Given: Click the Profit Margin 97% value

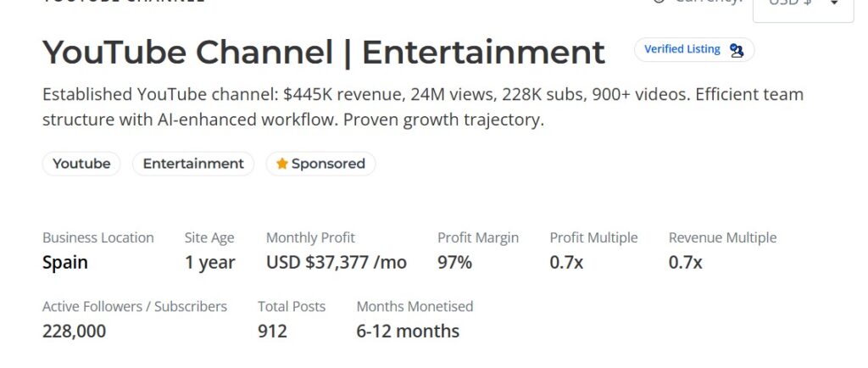Looking at the screenshot, I should [x=454, y=263].
